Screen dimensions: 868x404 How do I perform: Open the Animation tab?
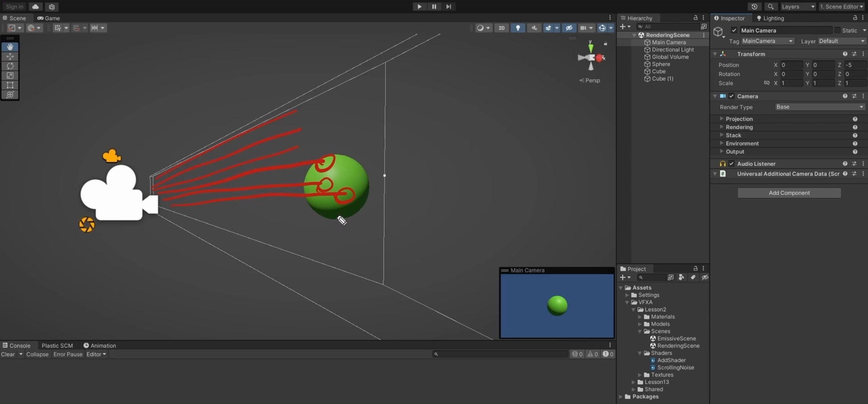pos(100,346)
